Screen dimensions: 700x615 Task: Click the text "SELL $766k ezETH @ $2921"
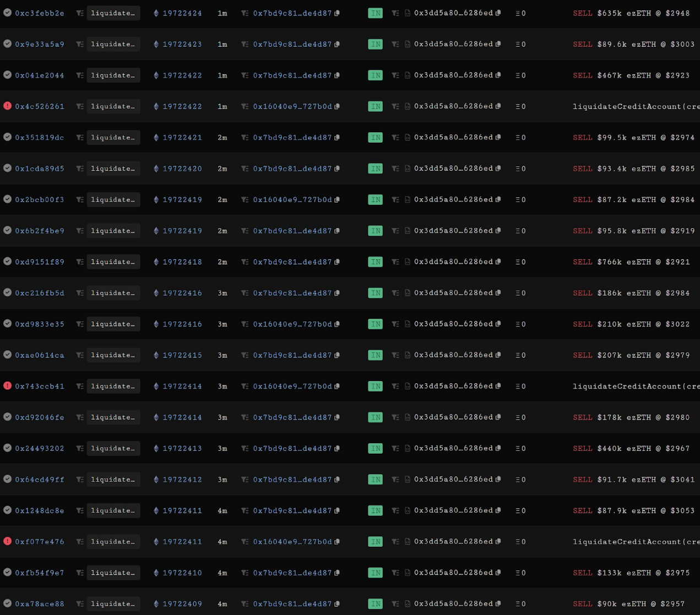pyautogui.click(x=631, y=262)
